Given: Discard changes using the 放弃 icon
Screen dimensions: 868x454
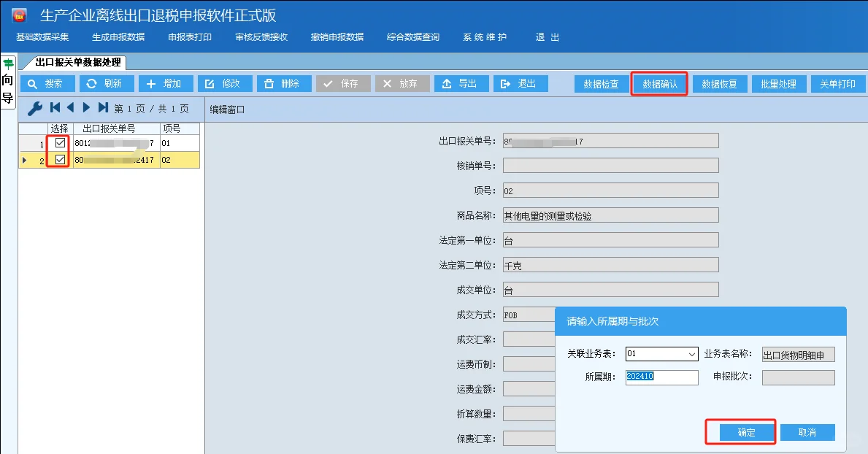Looking at the screenshot, I should pos(402,83).
